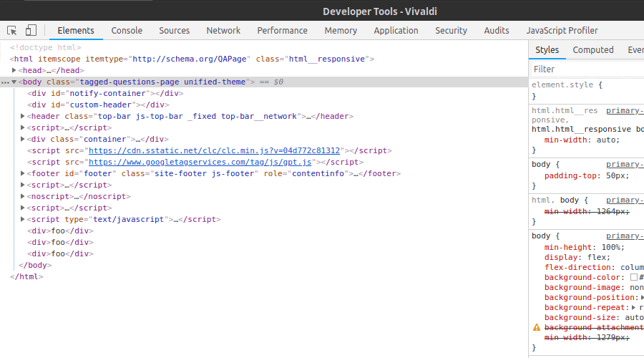Select the Styles sidebar tab

click(x=547, y=49)
